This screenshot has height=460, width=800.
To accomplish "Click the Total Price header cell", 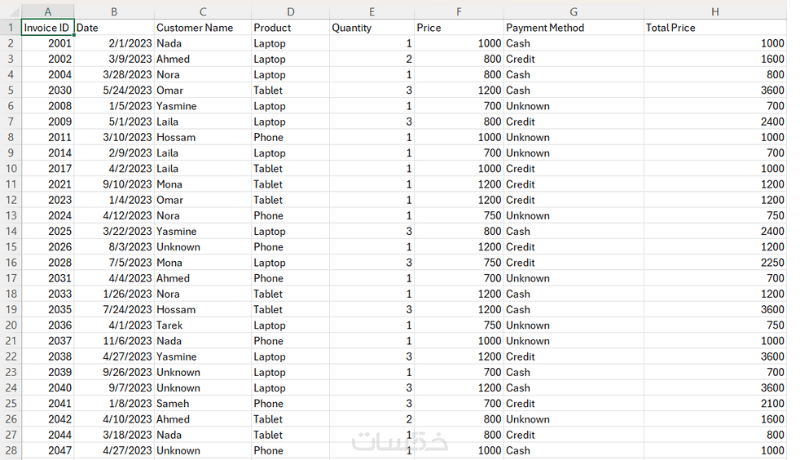I will [715, 28].
